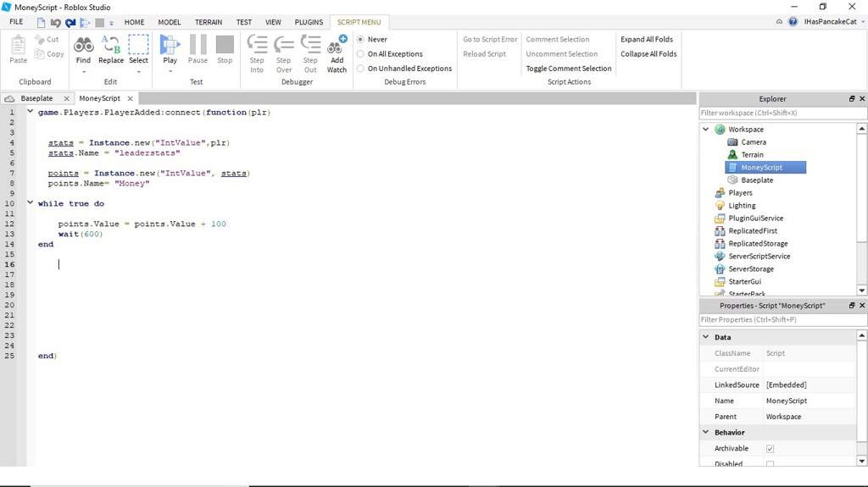Select On Unhandled Exceptions radio button
This screenshot has width=868, height=487.
click(x=360, y=69)
